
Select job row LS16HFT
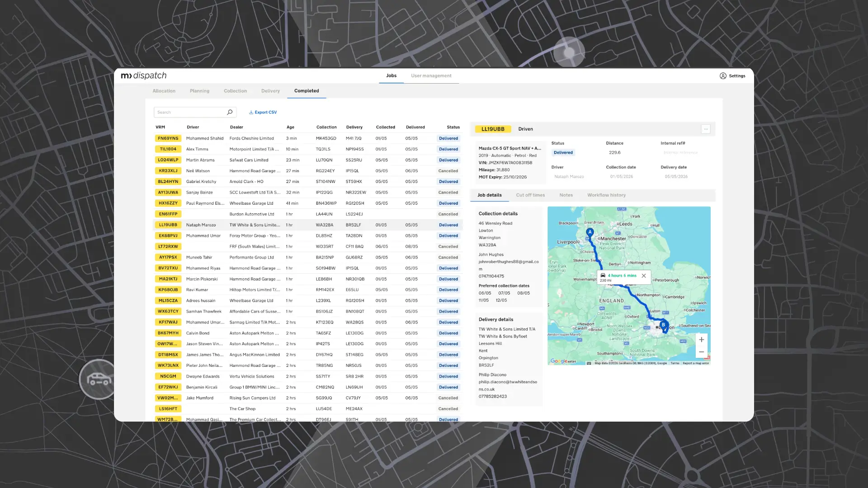click(x=307, y=409)
